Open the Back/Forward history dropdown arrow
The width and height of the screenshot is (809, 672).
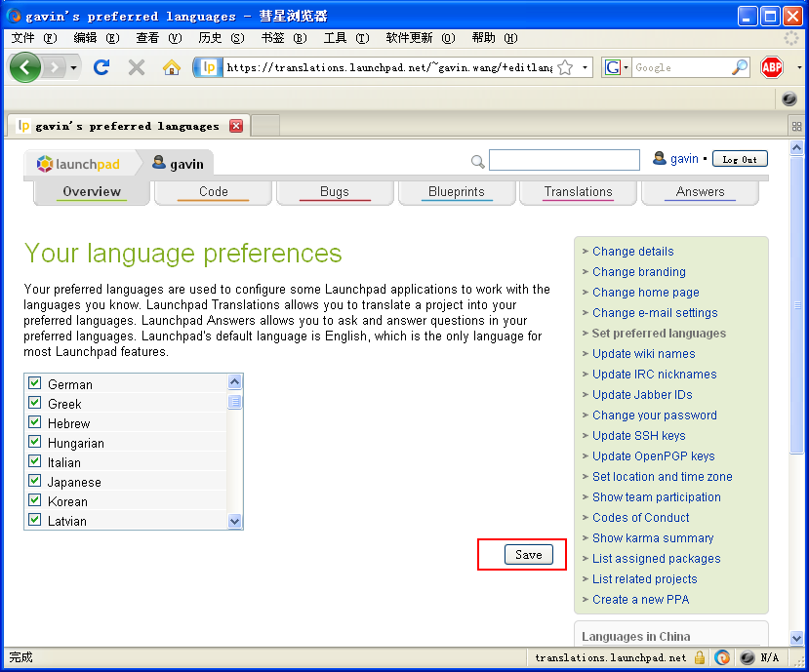[x=73, y=67]
